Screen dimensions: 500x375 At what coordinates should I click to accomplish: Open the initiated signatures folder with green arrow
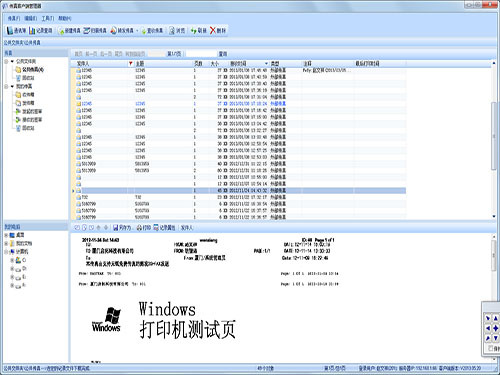29,111
